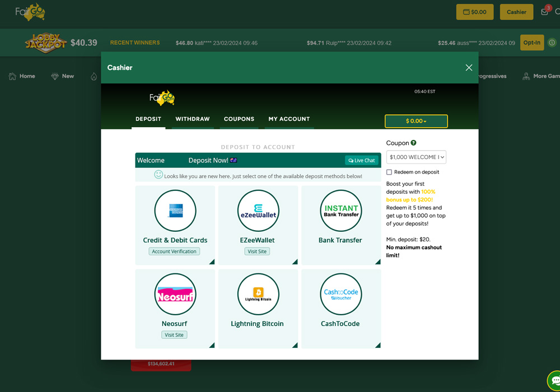Select the American Express card icon
The image size is (560, 392).
pyautogui.click(x=175, y=211)
